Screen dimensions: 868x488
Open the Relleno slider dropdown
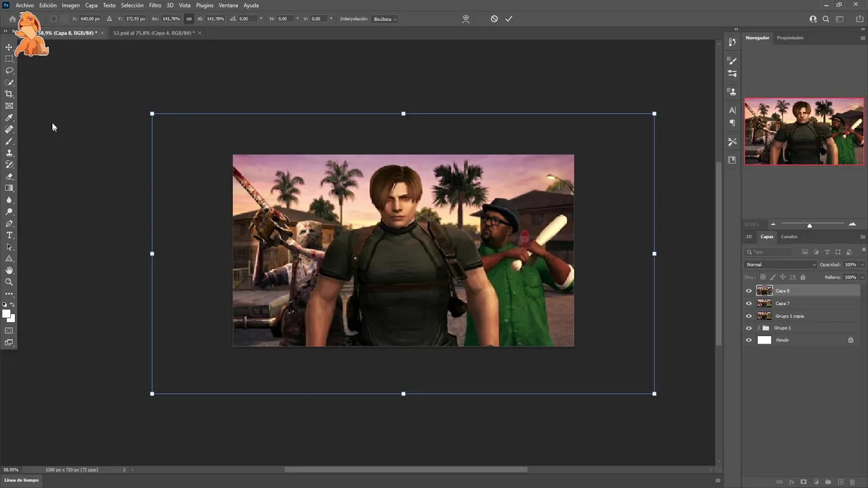pyautogui.click(x=862, y=277)
